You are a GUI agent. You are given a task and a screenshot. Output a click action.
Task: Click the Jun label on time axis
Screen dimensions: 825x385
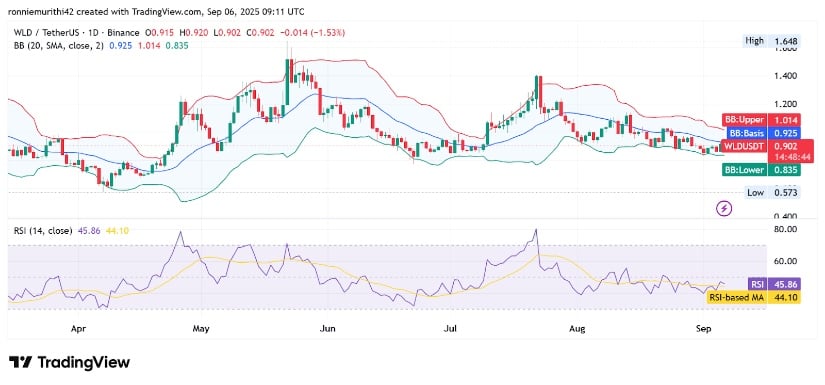point(328,329)
